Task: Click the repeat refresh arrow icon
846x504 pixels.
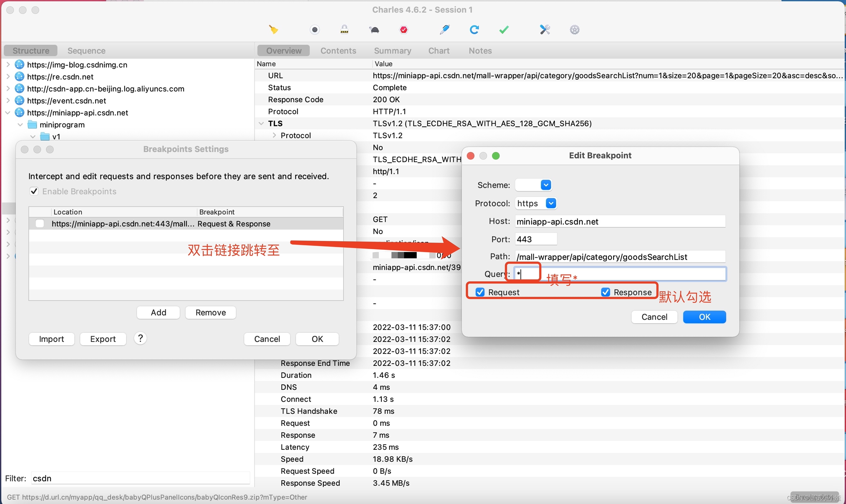Action: [x=474, y=30]
